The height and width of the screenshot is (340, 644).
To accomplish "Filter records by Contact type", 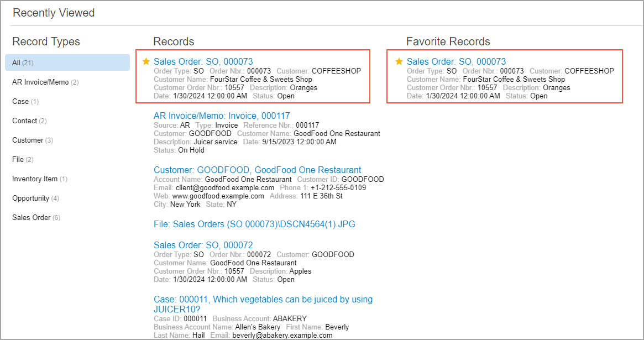I will 25,121.
